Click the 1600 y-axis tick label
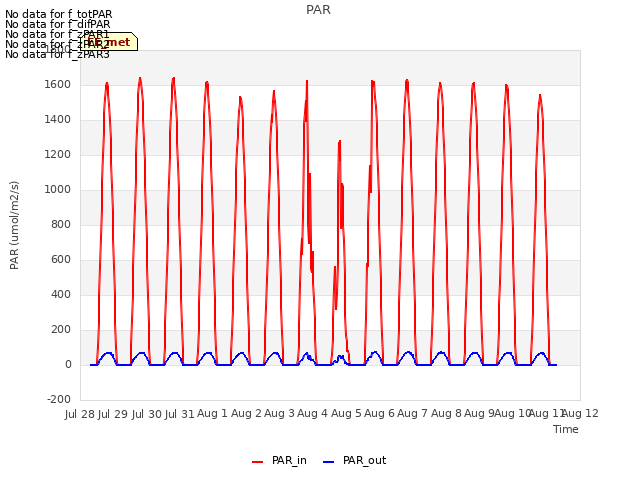 58,84
